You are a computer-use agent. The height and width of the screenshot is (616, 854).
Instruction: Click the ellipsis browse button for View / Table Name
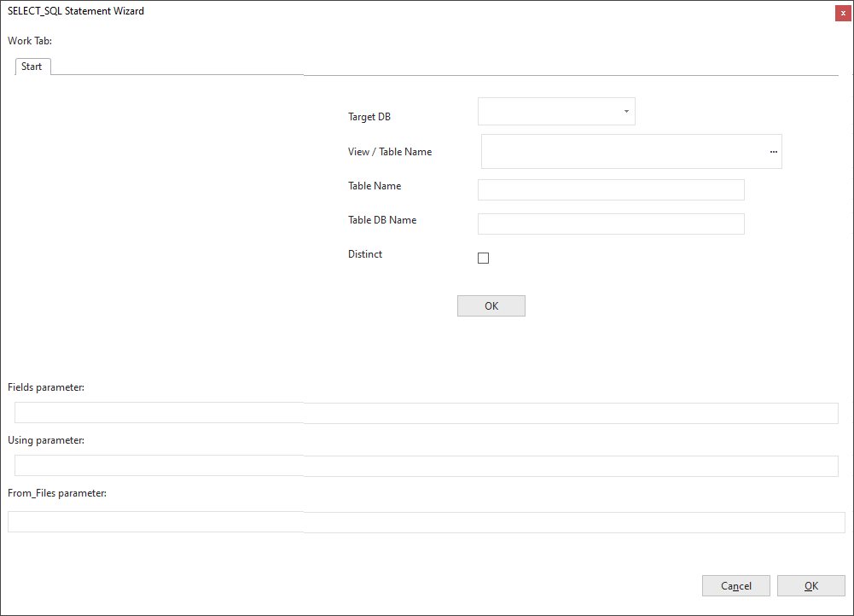pos(773,151)
